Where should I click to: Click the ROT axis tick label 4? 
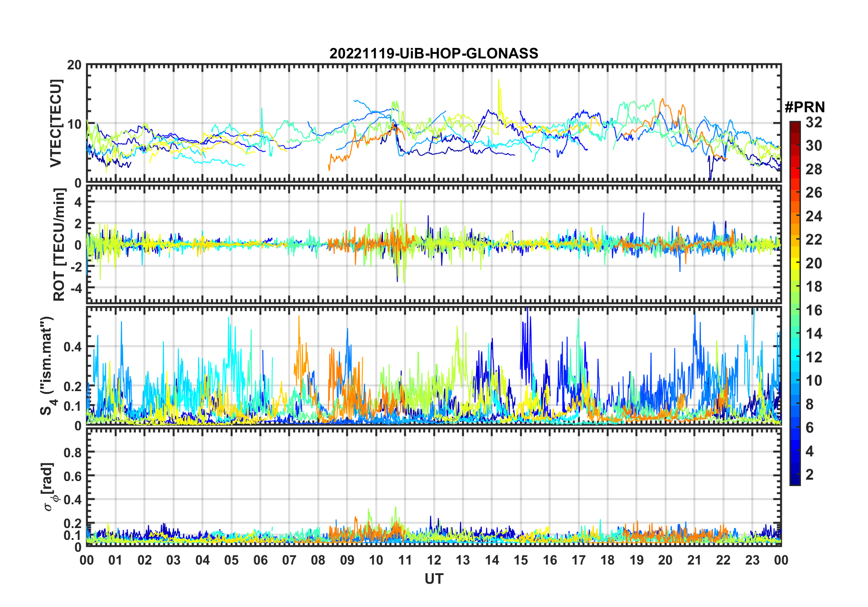point(78,202)
